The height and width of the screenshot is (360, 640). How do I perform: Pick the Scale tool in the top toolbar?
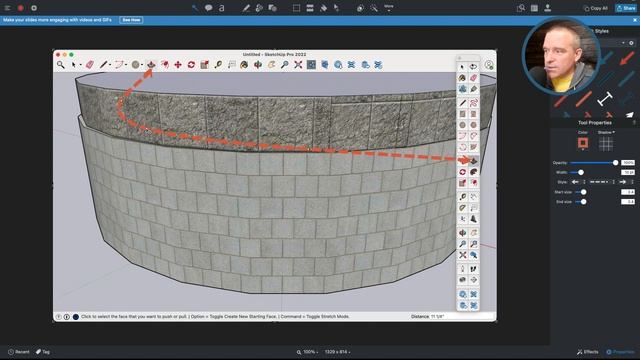click(x=204, y=64)
